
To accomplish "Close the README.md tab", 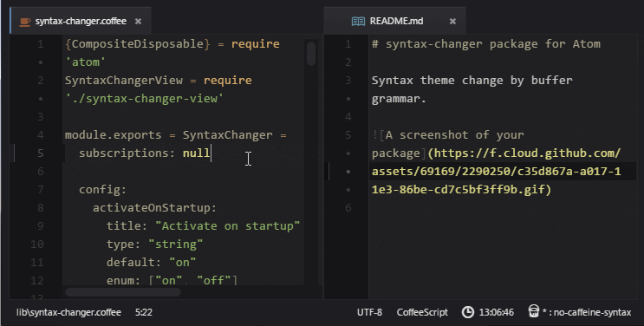I will (452, 21).
